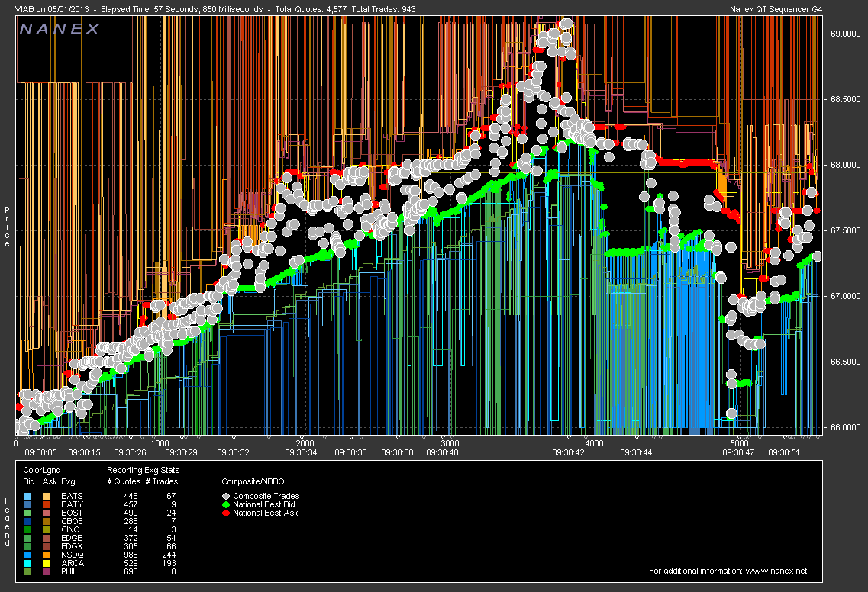Click the 68.5000 price axis label

tap(845, 99)
